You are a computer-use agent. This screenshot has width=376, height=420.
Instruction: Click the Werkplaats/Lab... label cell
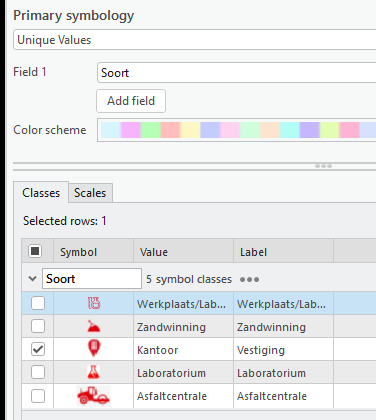coord(283,304)
